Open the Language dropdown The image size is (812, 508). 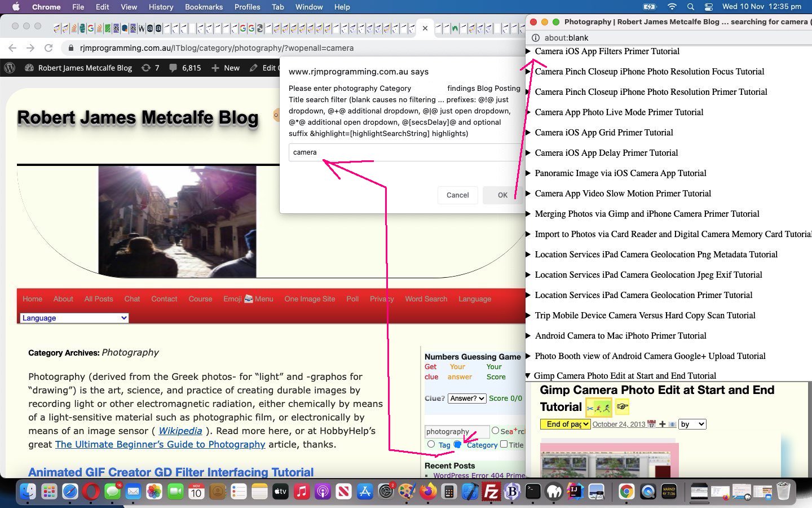74,318
